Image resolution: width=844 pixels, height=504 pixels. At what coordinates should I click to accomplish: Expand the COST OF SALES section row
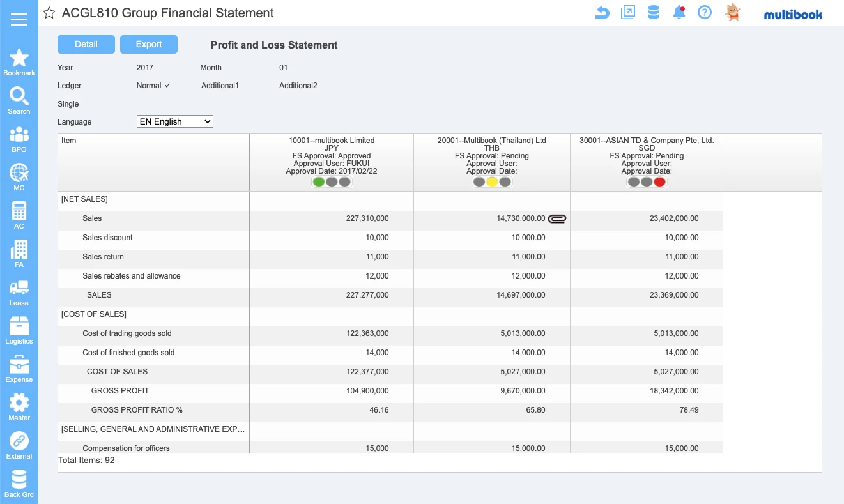94,314
